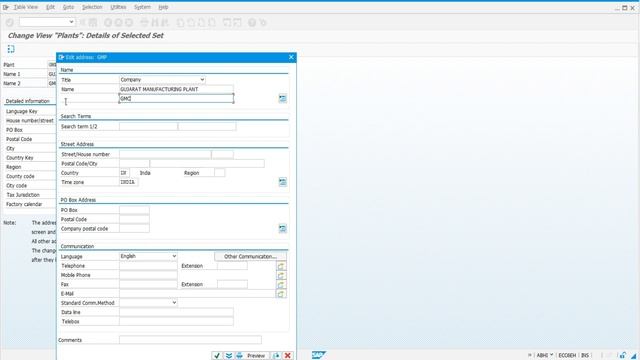Click the House number field
The height and width of the screenshot is (360, 640).
pyautogui.click(x=222, y=154)
